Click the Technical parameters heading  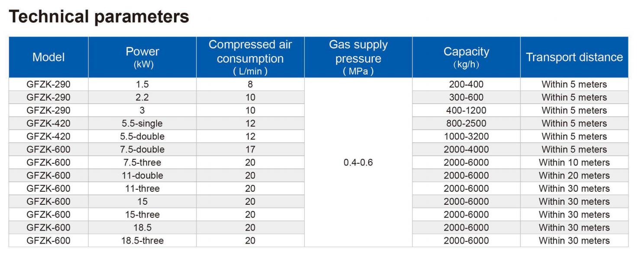point(99,17)
